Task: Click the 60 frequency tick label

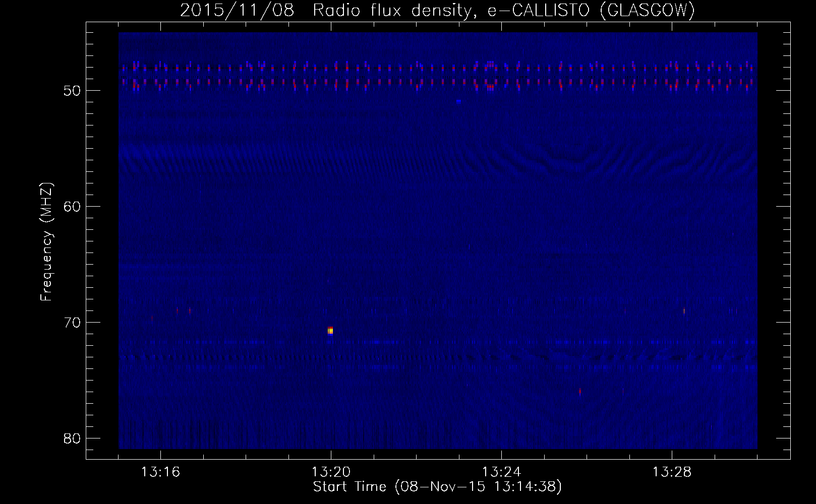Action: (72, 207)
